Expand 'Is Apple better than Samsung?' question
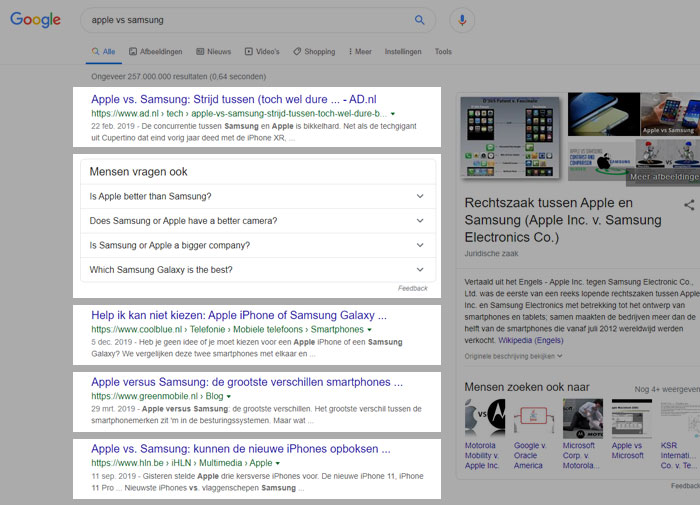Screen dimensions: 700x505 [258, 196]
